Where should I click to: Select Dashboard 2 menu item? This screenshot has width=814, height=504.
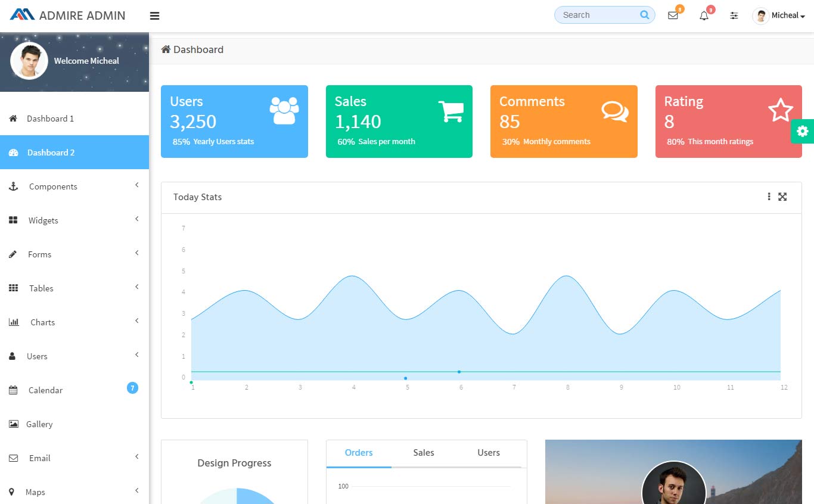[x=74, y=153]
